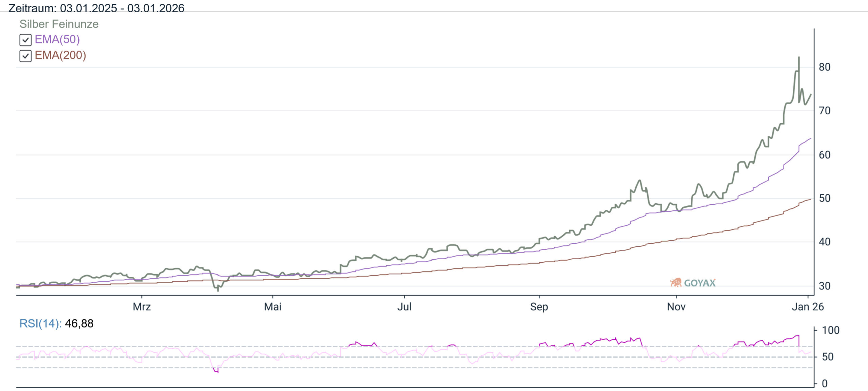This screenshot has height=391, width=868.
Task: Click the RSI value 46,88
Action: point(79,323)
